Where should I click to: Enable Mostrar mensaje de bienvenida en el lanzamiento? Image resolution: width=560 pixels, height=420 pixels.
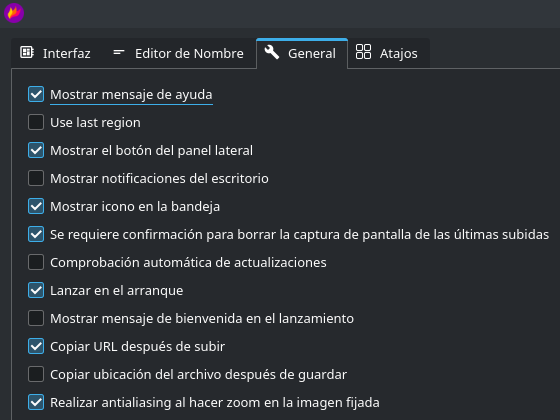pos(36,318)
